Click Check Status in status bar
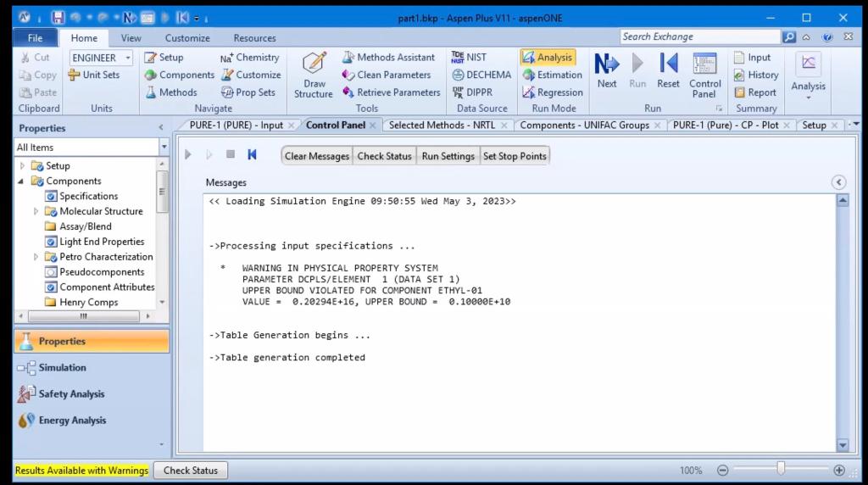 pos(191,471)
